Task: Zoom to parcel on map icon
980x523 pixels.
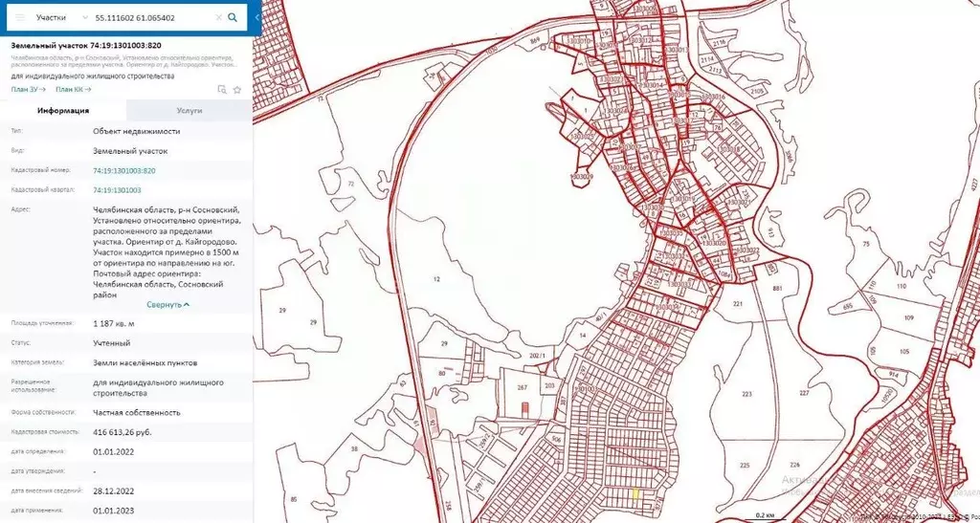Action: (x=222, y=89)
